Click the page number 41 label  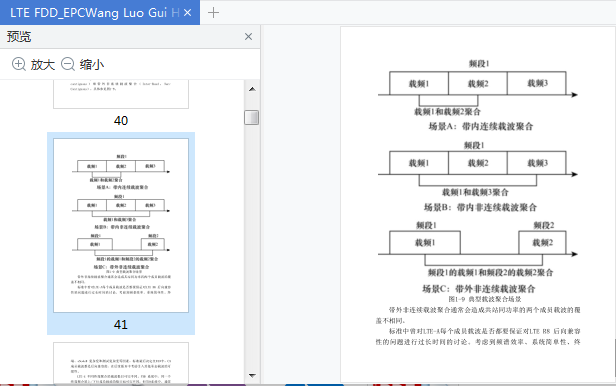point(121,324)
